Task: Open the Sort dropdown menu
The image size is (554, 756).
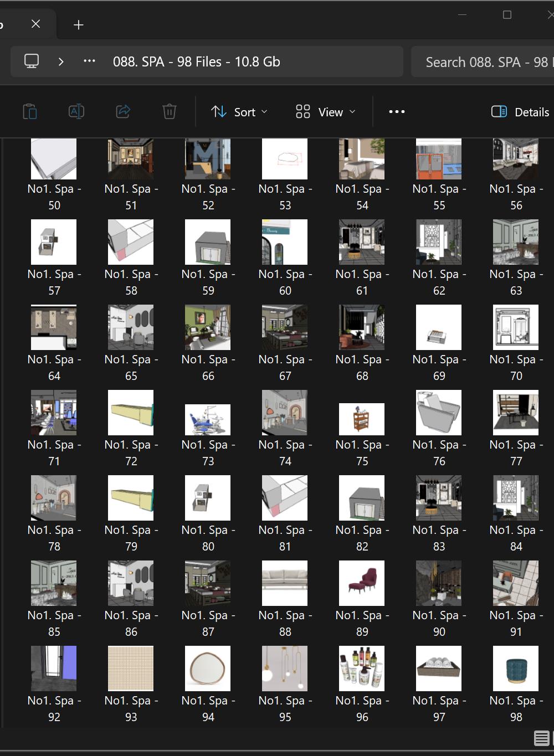Action: [x=239, y=112]
